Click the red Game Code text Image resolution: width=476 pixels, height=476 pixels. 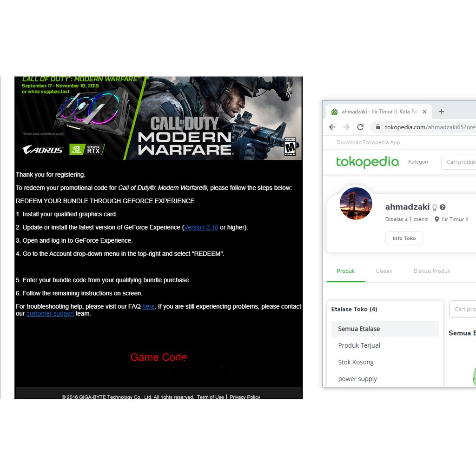click(x=159, y=357)
